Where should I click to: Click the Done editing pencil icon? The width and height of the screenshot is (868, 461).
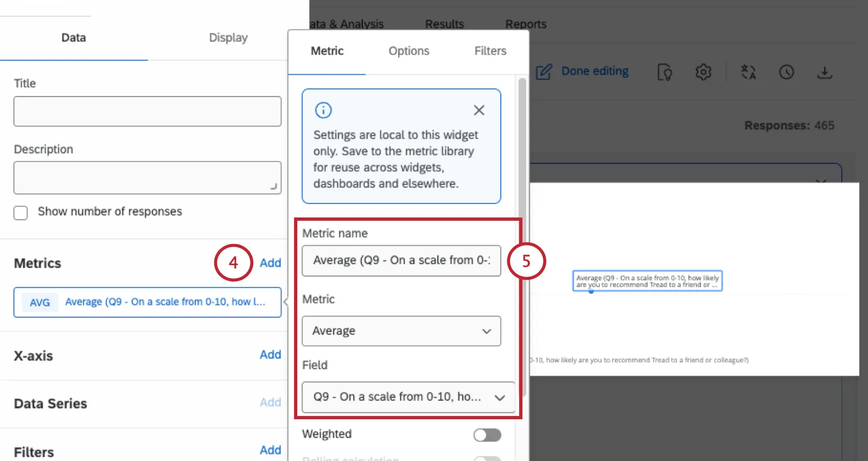544,72
